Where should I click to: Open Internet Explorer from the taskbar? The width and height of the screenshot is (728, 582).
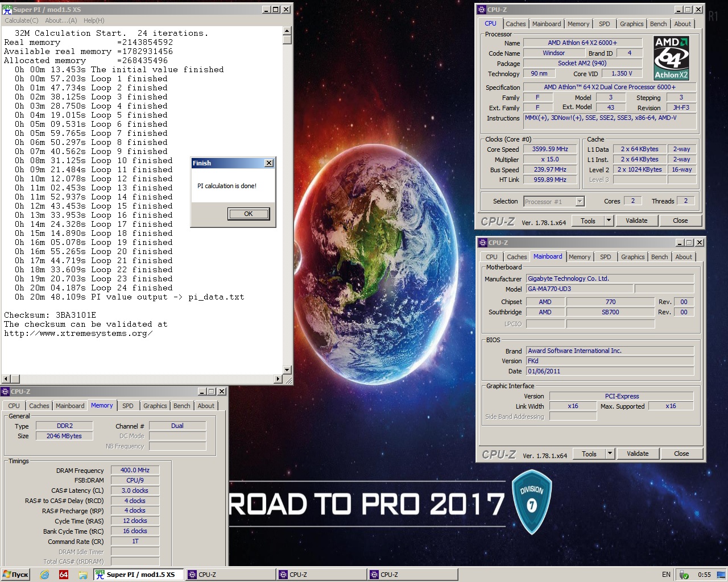pyautogui.click(x=45, y=575)
